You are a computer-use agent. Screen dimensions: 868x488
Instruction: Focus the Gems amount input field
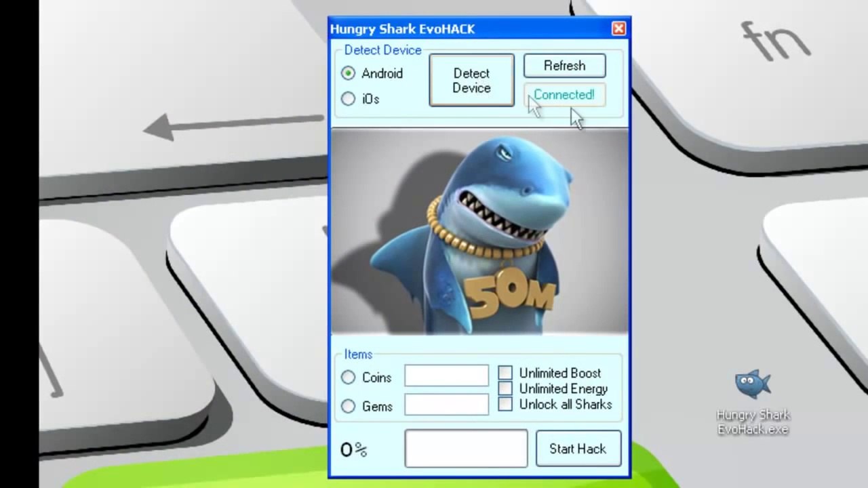coord(446,405)
